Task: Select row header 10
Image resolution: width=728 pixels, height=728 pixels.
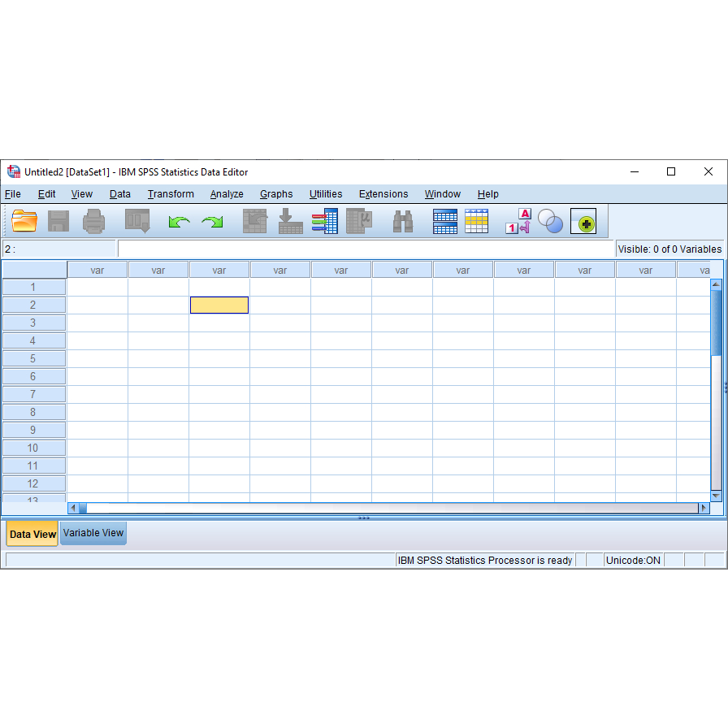Action: [x=34, y=448]
